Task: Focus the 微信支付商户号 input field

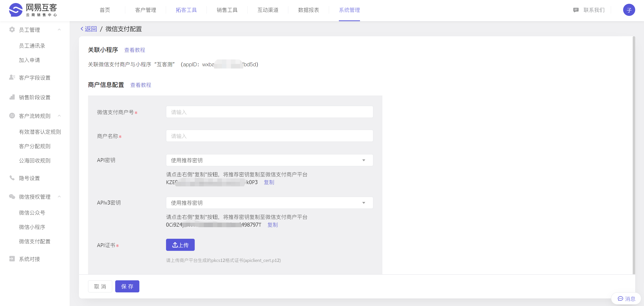Action: 269,112
